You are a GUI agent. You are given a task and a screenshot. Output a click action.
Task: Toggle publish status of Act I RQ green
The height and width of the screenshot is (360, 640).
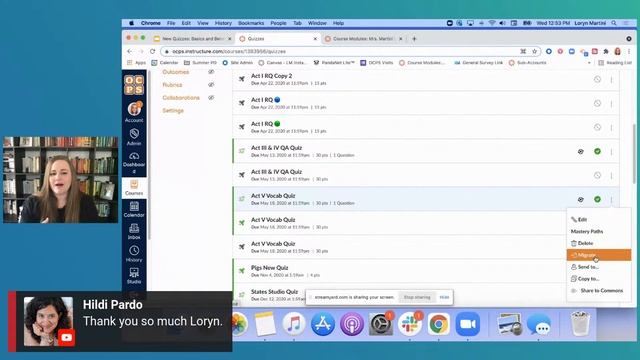[597, 127]
